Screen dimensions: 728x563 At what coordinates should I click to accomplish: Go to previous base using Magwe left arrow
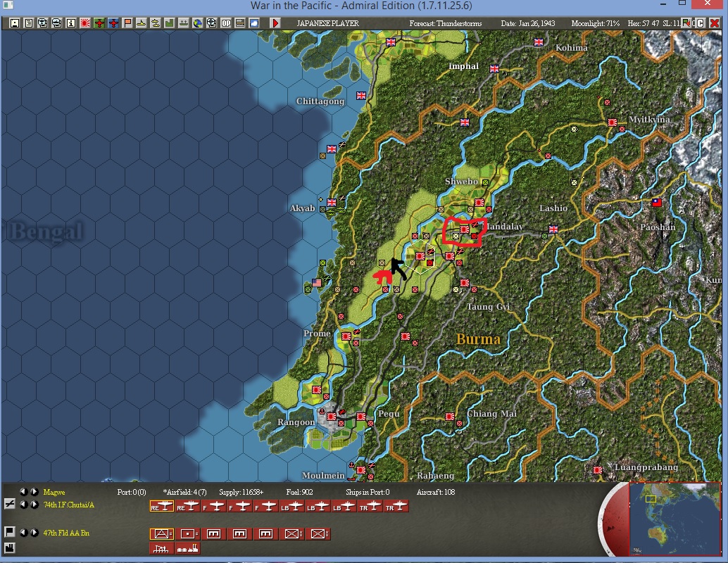24,491
